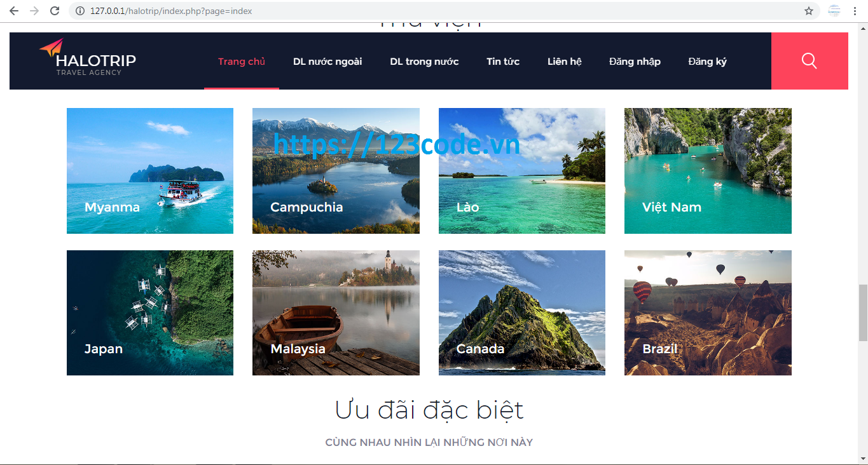Reload the page with refresh icon

pyautogui.click(x=55, y=11)
